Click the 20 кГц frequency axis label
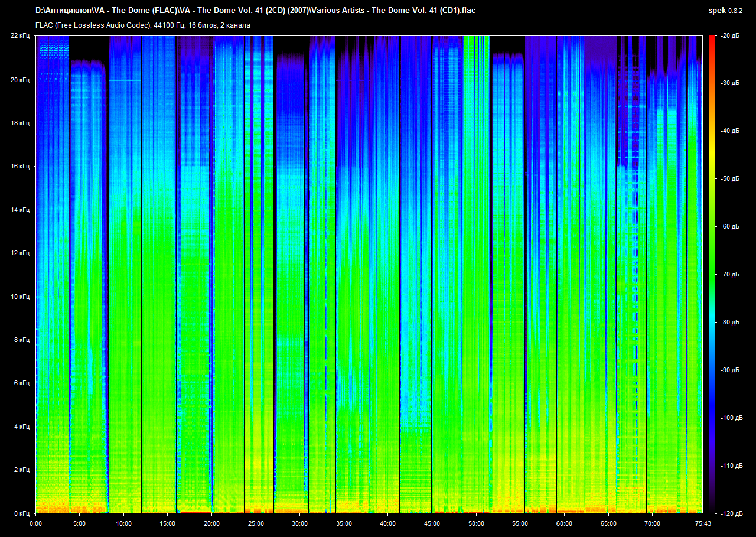The width and height of the screenshot is (756, 537). pyautogui.click(x=20, y=80)
